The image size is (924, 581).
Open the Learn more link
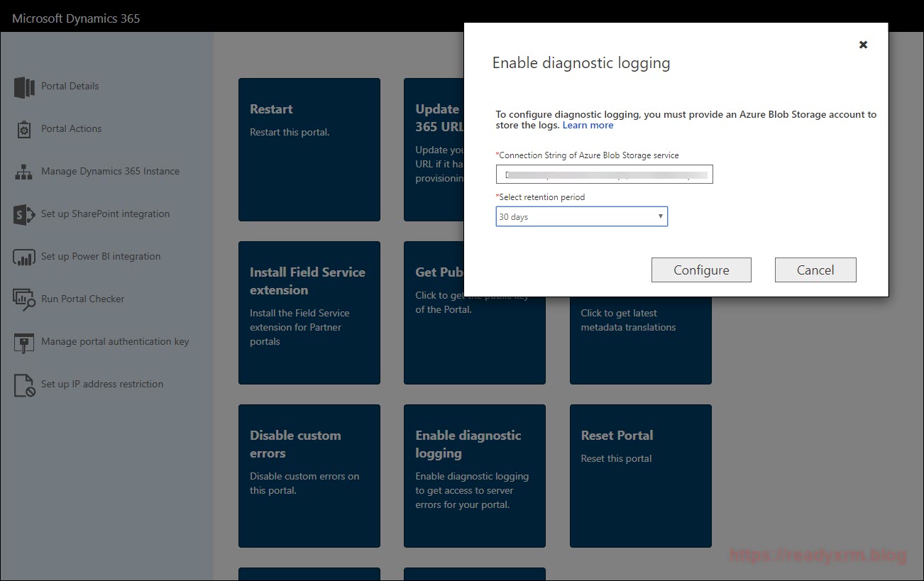click(588, 126)
